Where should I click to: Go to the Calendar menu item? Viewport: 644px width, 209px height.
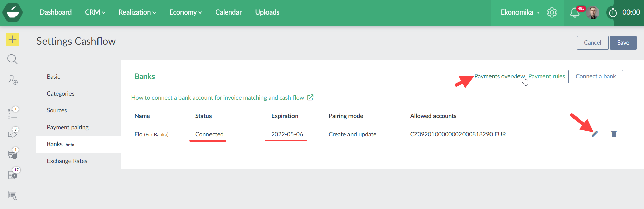(x=228, y=12)
